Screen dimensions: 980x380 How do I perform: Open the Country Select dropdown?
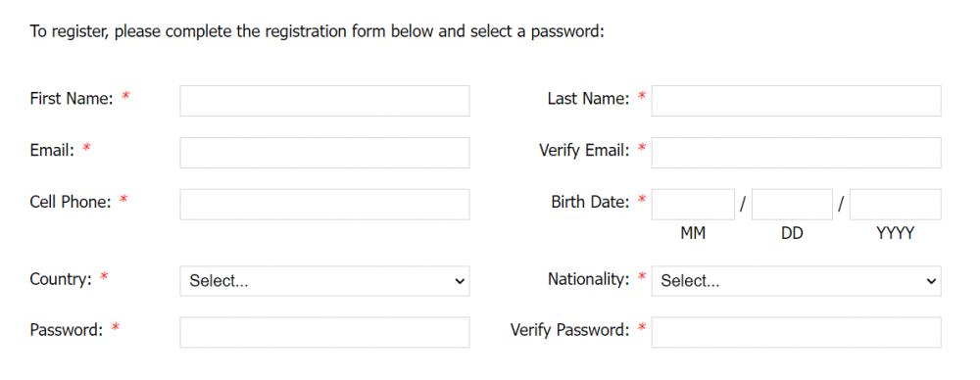[x=324, y=281]
